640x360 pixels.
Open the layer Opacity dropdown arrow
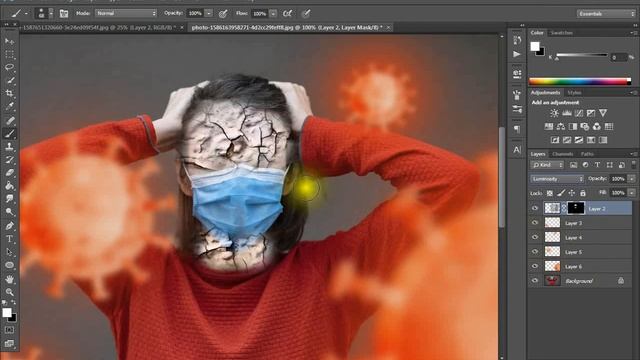pos(631,179)
